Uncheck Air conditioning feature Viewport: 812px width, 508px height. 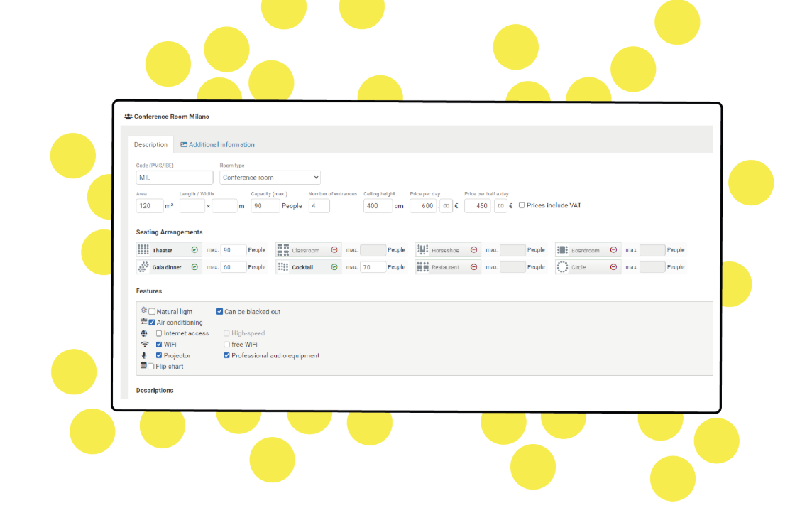pyautogui.click(x=152, y=323)
